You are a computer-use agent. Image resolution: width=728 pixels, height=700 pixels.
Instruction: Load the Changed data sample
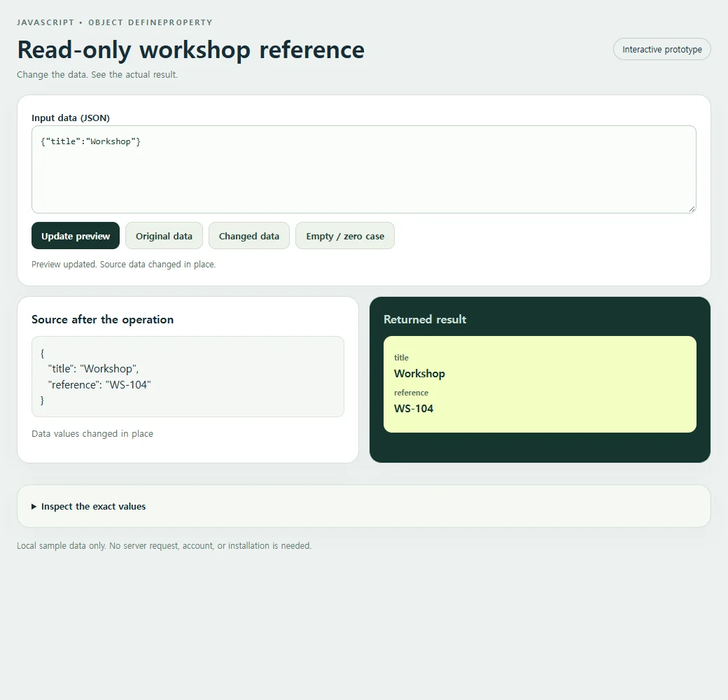(249, 236)
